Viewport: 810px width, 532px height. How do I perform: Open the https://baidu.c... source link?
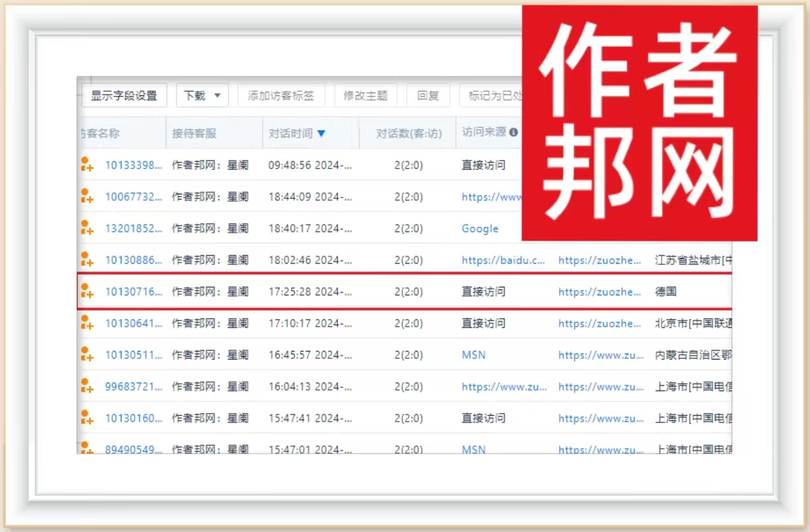tap(503, 260)
